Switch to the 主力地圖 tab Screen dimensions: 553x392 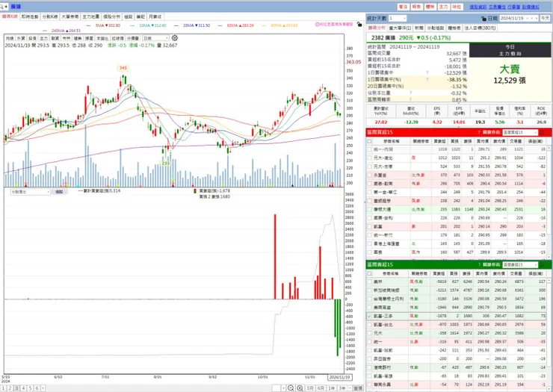pos(91,17)
